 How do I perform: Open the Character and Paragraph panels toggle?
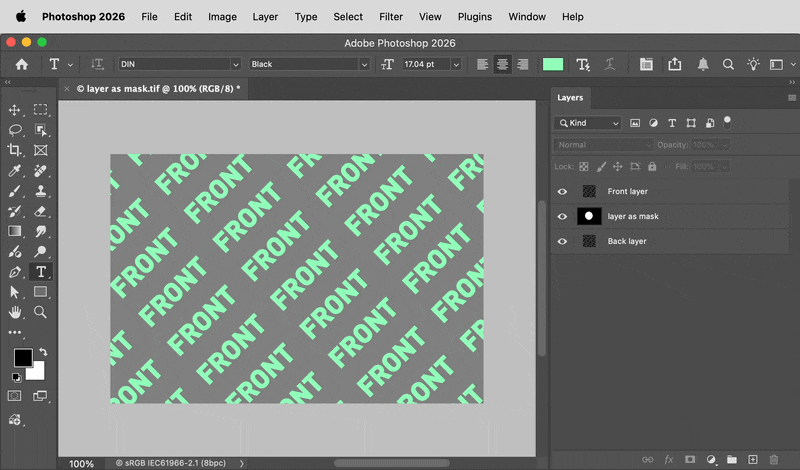tap(646, 64)
